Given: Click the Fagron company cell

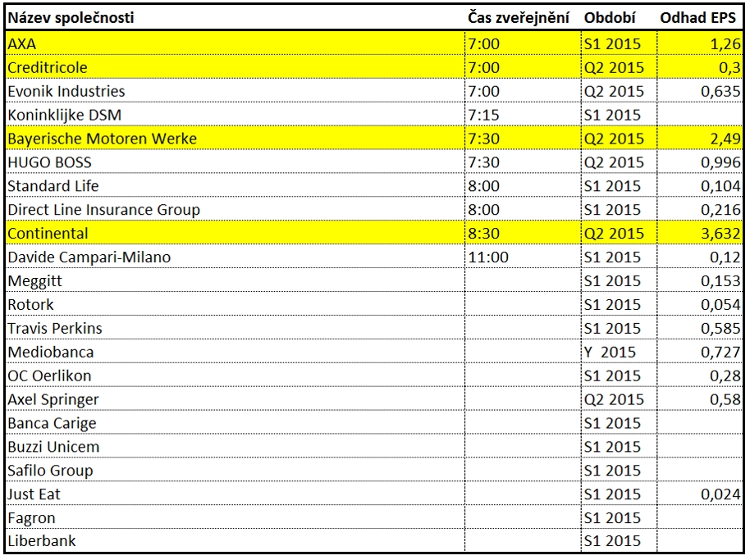Looking at the screenshot, I should [236, 517].
